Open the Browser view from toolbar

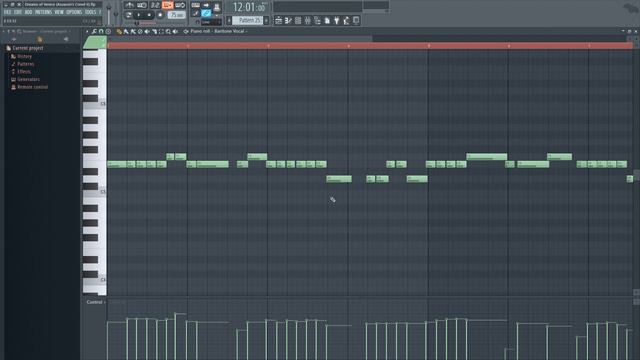coord(317,20)
